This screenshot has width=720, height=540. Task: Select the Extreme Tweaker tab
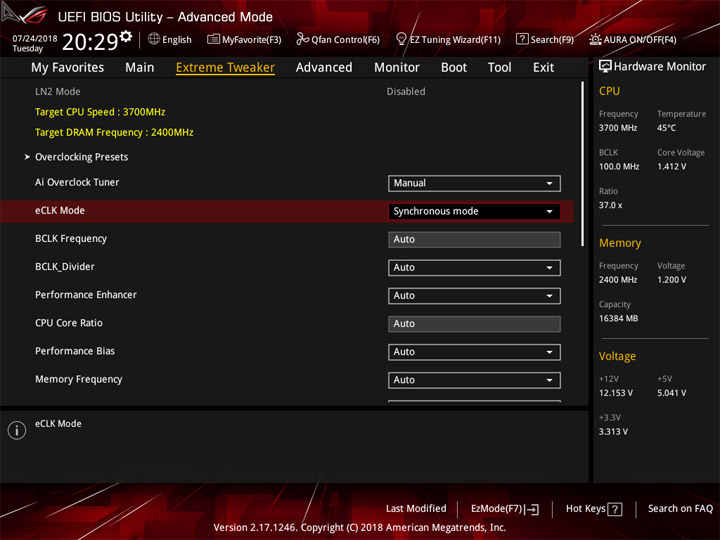(x=225, y=68)
